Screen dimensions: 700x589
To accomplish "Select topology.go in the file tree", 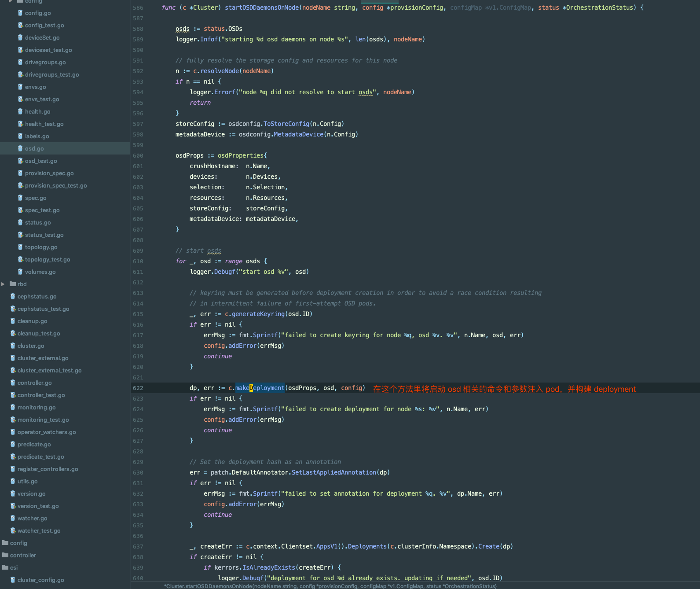I will point(41,247).
